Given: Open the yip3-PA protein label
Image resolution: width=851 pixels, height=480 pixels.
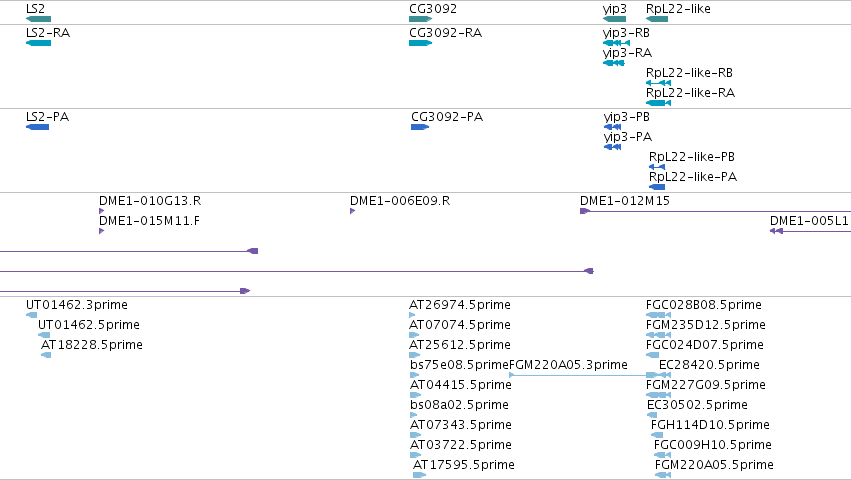Looking at the screenshot, I should (627, 137).
